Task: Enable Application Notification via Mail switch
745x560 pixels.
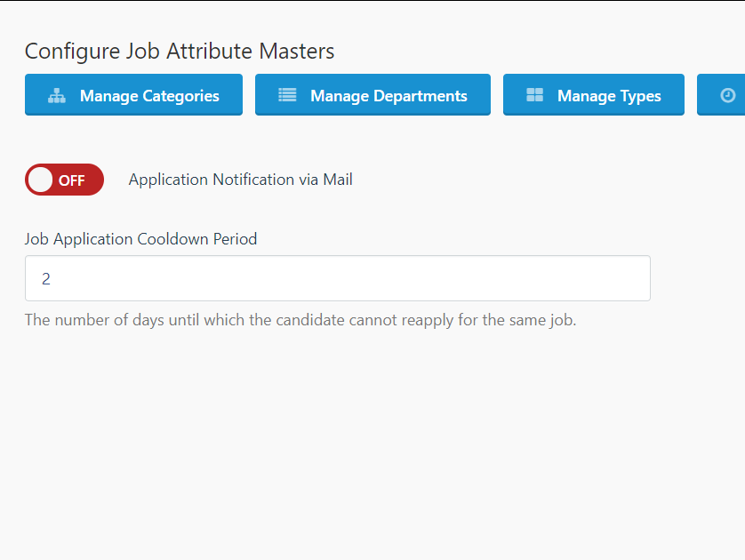Action: click(x=64, y=180)
